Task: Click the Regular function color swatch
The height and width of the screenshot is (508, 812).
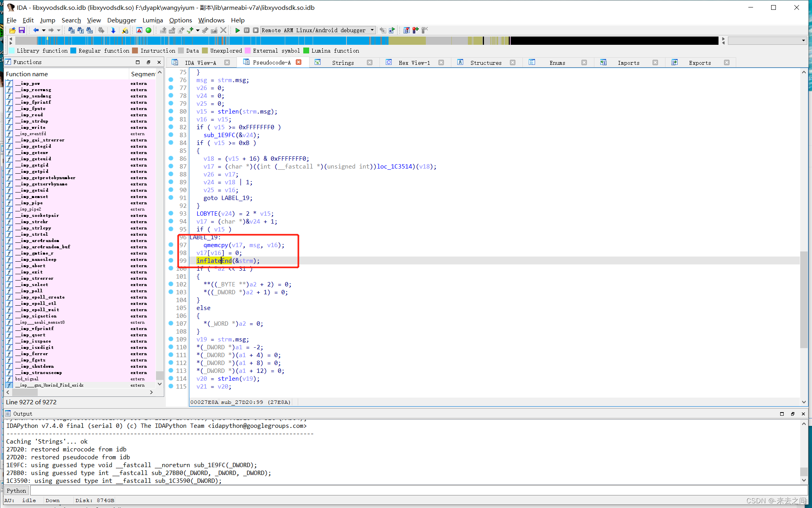Action: 73,51
